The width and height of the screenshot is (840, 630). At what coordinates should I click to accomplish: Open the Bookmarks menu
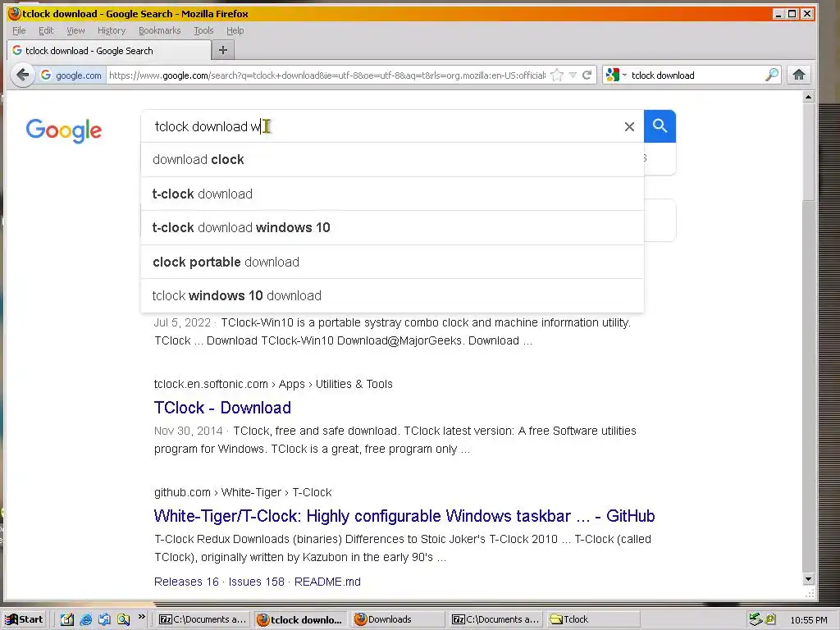pyautogui.click(x=160, y=30)
